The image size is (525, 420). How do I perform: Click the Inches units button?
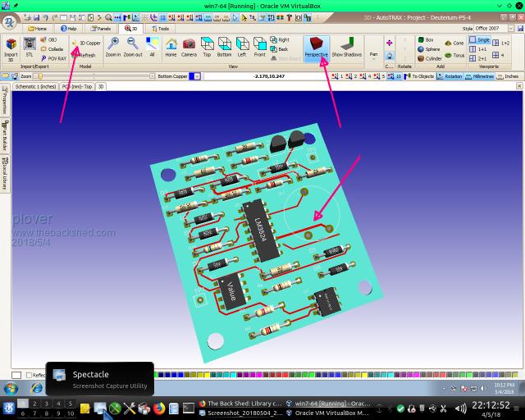click(x=509, y=76)
